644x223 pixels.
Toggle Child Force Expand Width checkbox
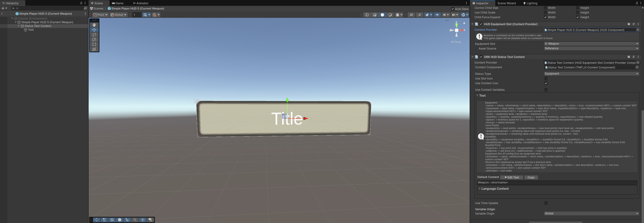(x=546, y=17)
